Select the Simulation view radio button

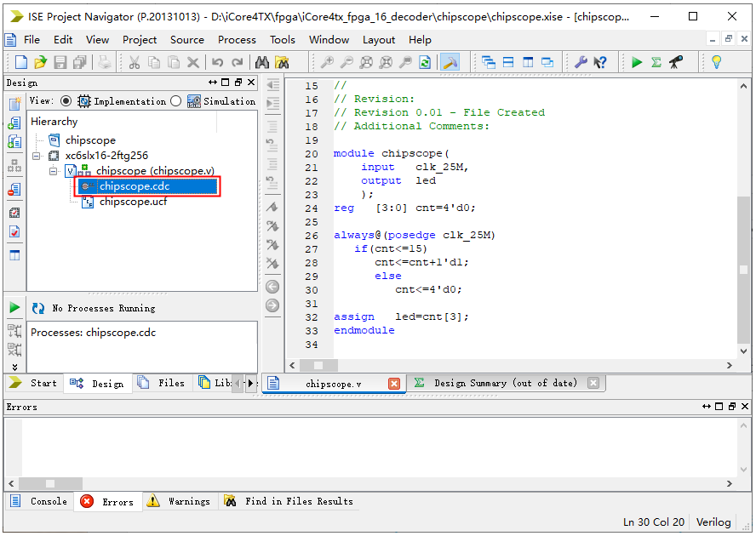click(175, 101)
